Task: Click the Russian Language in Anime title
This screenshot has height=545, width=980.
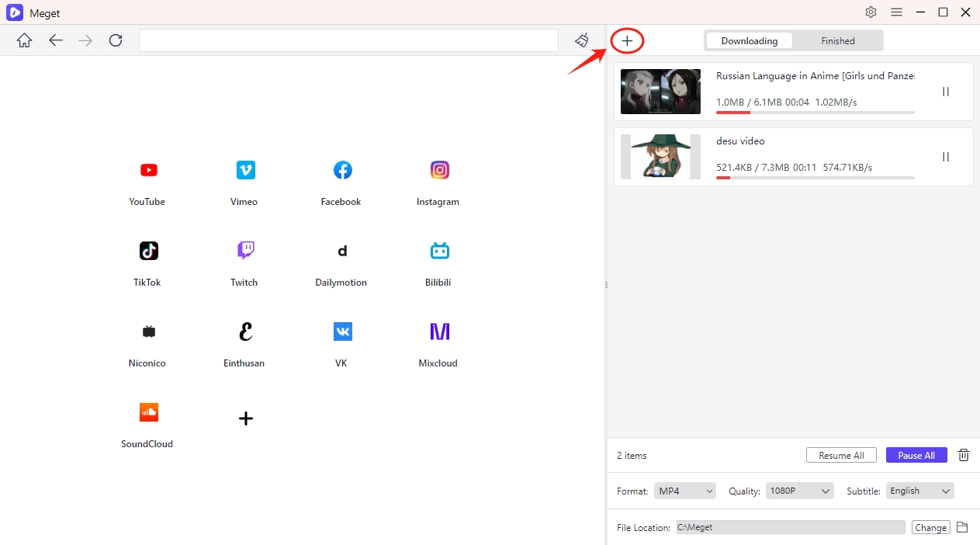Action: point(816,76)
